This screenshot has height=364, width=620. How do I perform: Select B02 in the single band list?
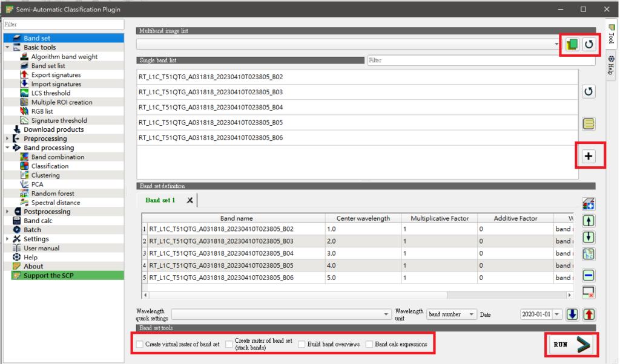(357, 77)
